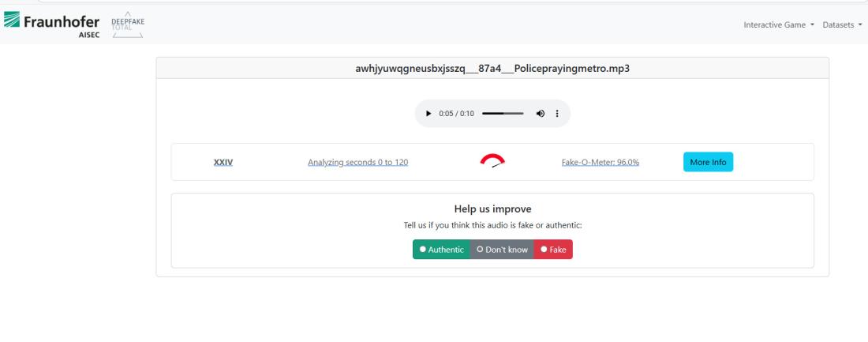Open the audio player three-dot options
The width and height of the screenshot is (868, 342).
tap(557, 114)
